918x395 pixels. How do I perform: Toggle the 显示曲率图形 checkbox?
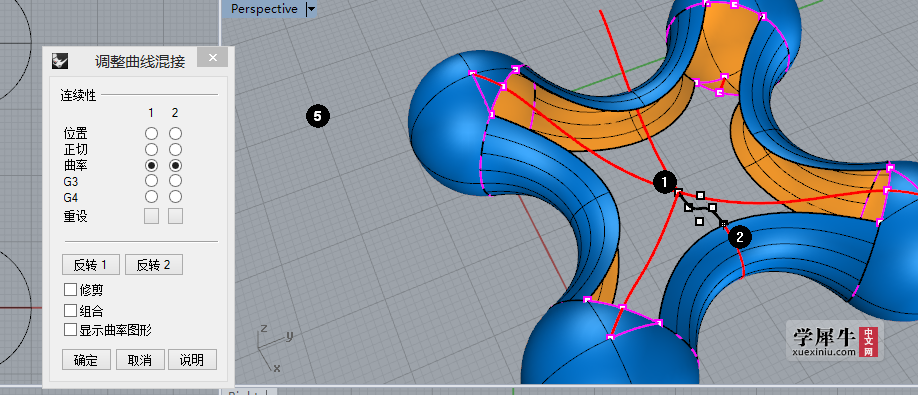click(x=70, y=330)
